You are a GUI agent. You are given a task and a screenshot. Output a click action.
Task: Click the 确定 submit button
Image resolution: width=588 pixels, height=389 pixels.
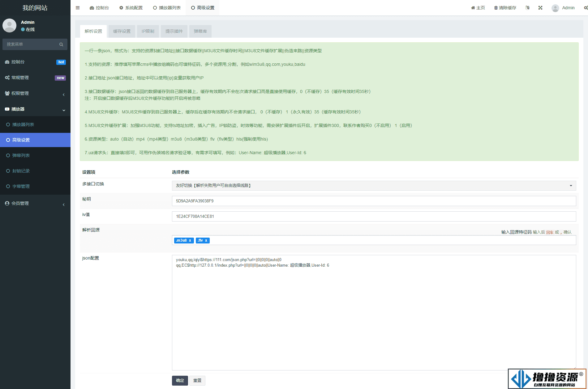(180, 381)
